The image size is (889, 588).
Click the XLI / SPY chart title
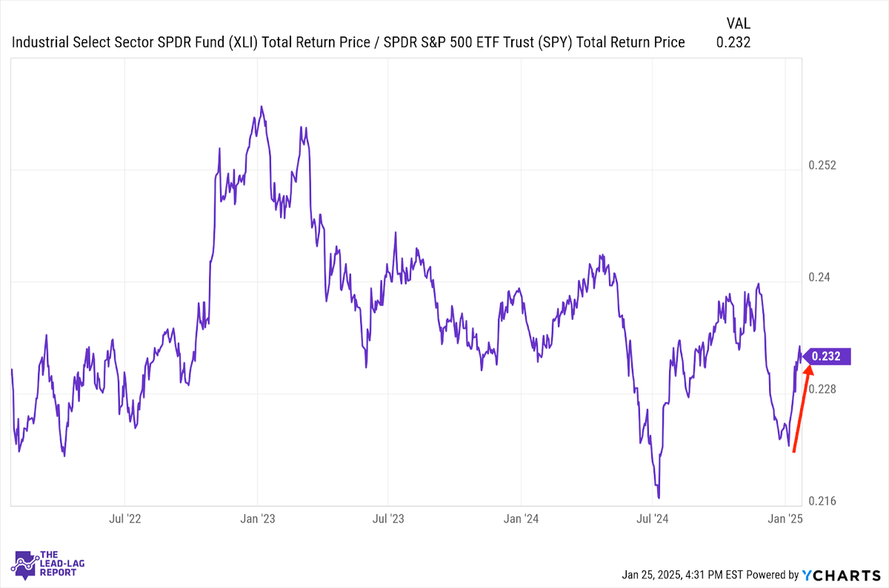coord(348,42)
